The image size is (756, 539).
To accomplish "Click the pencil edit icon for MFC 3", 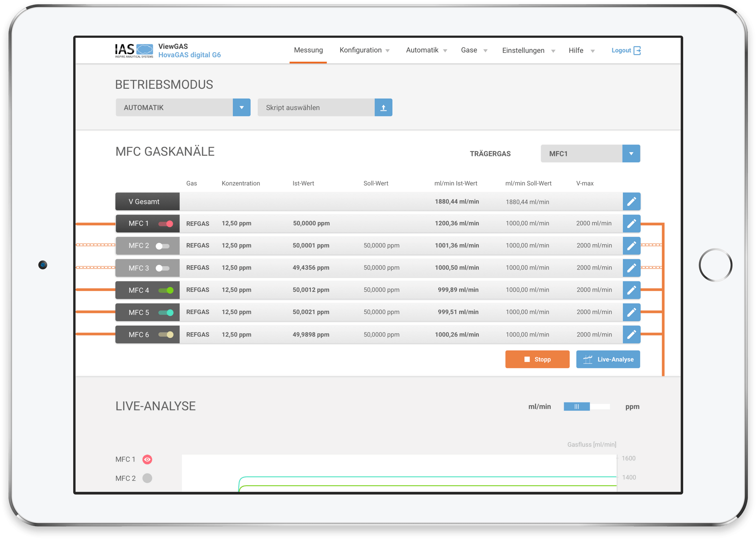I will click(631, 268).
